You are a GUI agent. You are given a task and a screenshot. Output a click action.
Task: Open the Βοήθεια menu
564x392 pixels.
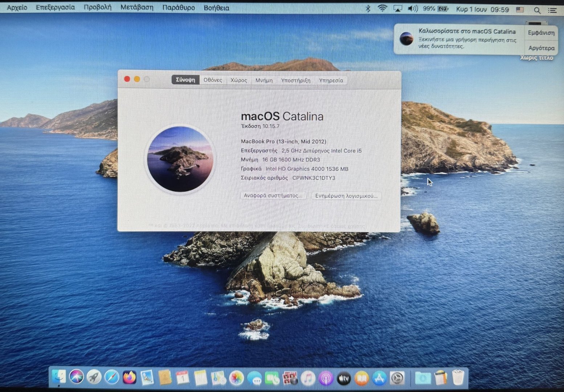[216, 8]
